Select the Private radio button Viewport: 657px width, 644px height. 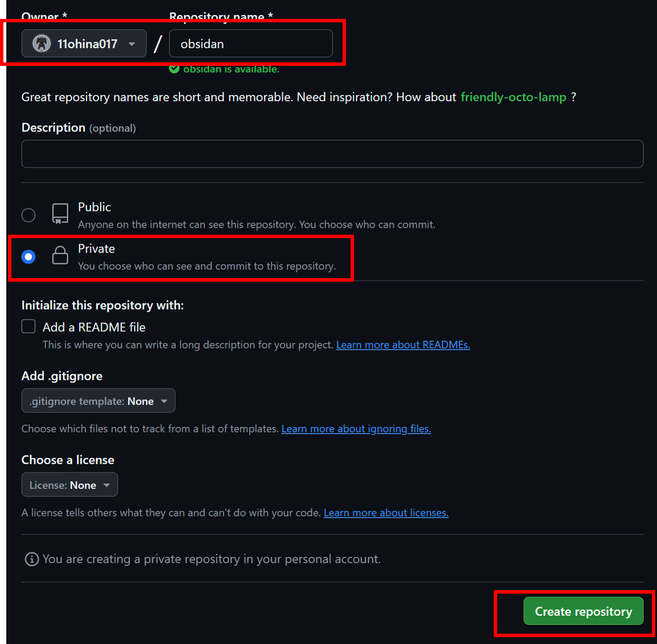click(29, 256)
